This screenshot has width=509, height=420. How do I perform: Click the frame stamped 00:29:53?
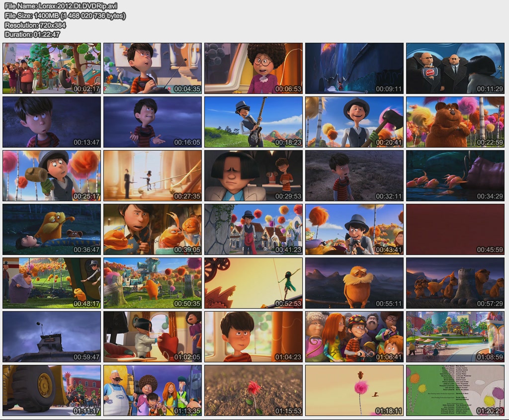(254, 175)
